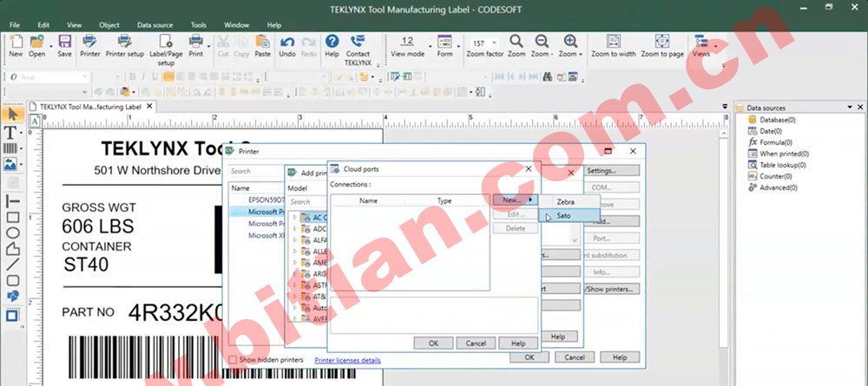Click the Type column header in Connections
This screenshot has width=868, height=386.
[444, 200]
